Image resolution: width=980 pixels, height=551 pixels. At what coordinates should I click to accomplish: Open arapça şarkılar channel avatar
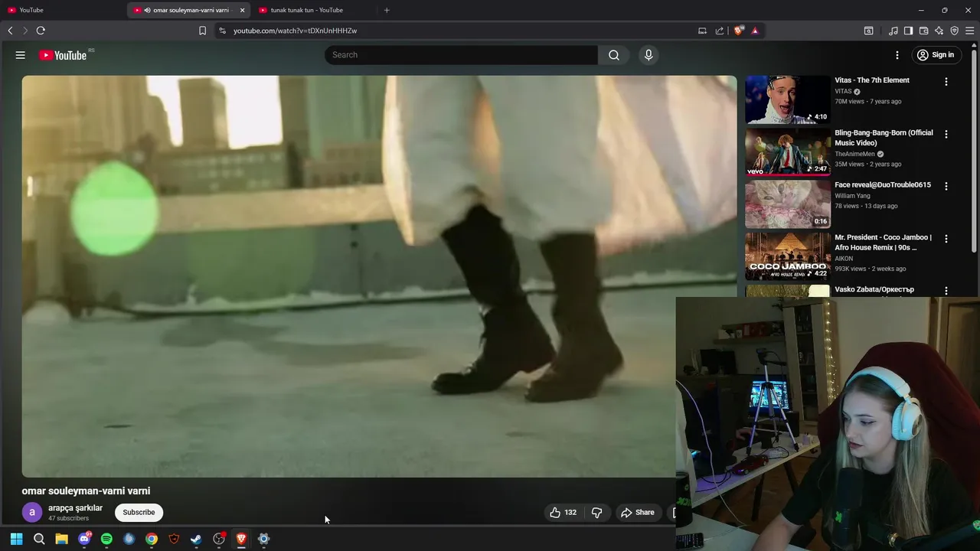pos(31,513)
